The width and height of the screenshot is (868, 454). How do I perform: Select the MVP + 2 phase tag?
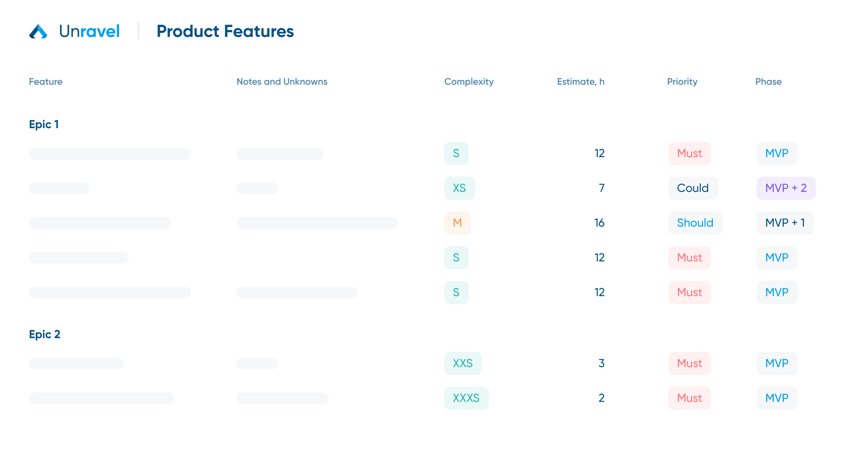pyautogui.click(x=786, y=187)
